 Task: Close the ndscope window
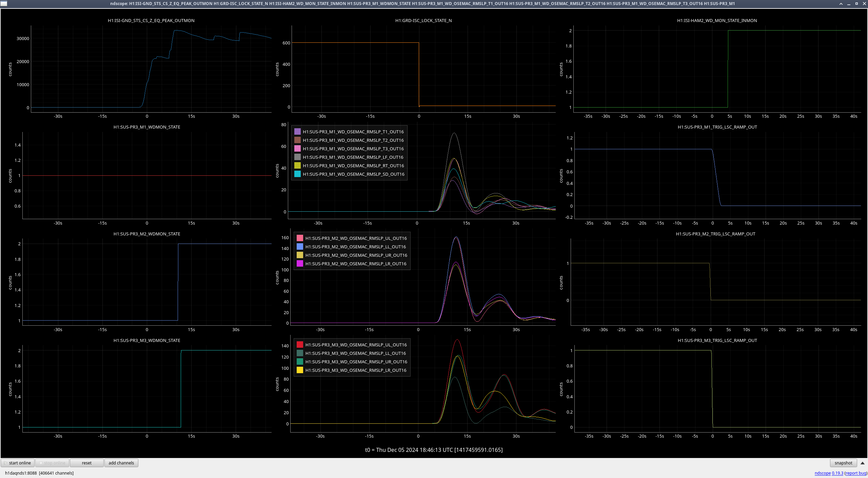click(864, 3)
